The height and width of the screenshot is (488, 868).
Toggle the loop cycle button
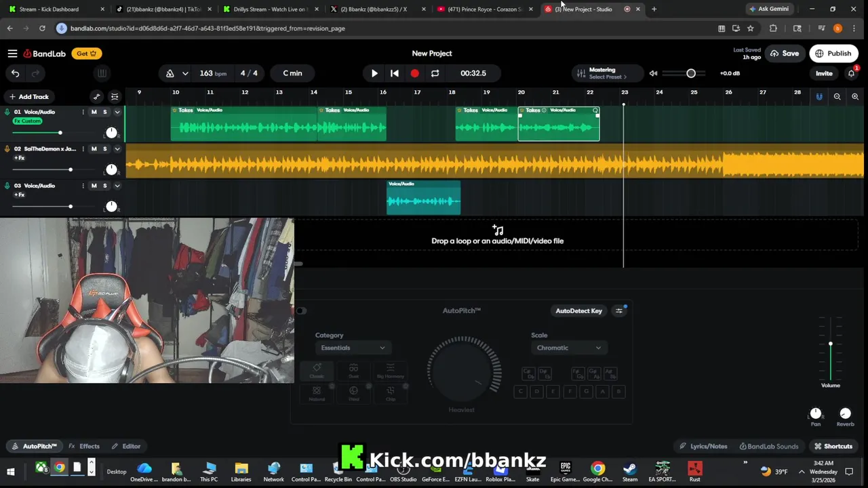[x=435, y=73]
